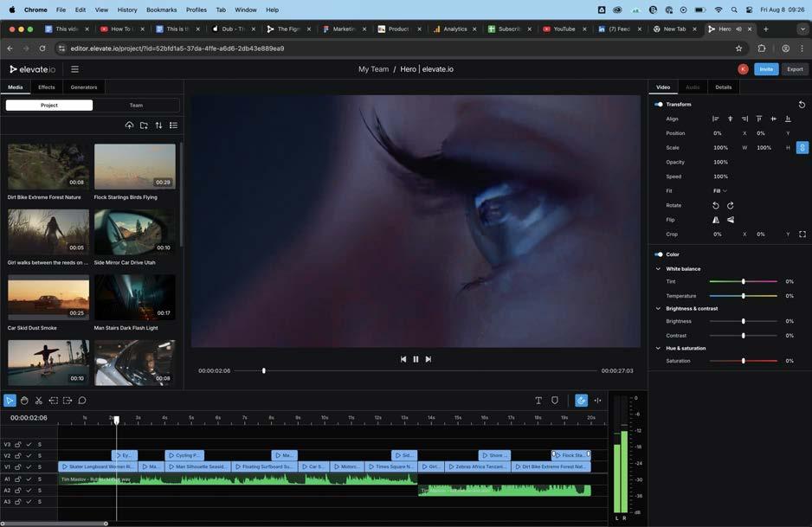This screenshot has width=812, height=527.
Task: Switch to the Effects tab
Action: tap(47, 87)
